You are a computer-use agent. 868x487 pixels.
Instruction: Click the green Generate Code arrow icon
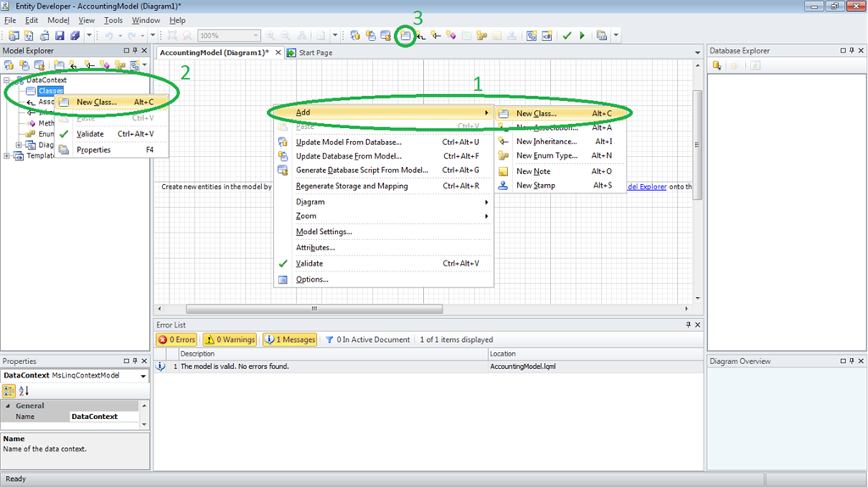click(x=581, y=36)
